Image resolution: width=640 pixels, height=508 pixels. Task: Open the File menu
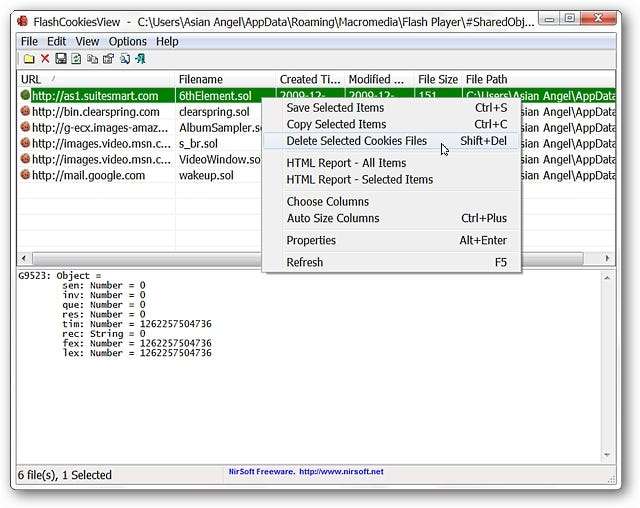(29, 41)
